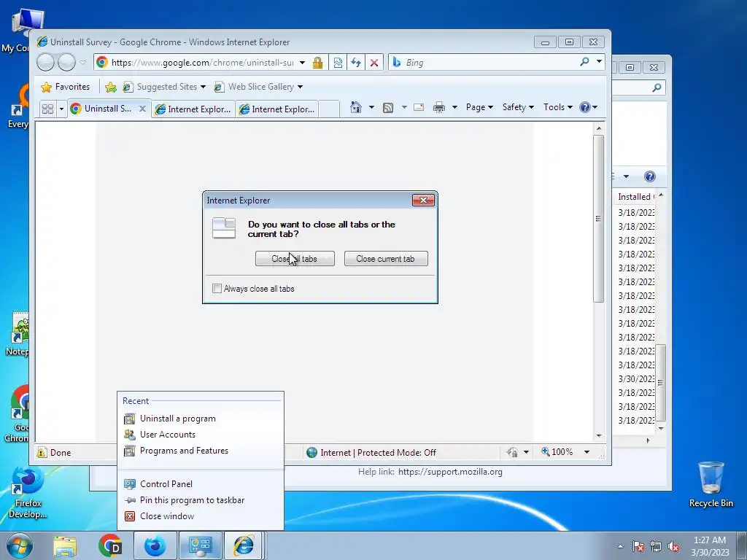This screenshot has height=560, width=747.
Task: Click the Print icon in command bar
Action: click(x=438, y=108)
